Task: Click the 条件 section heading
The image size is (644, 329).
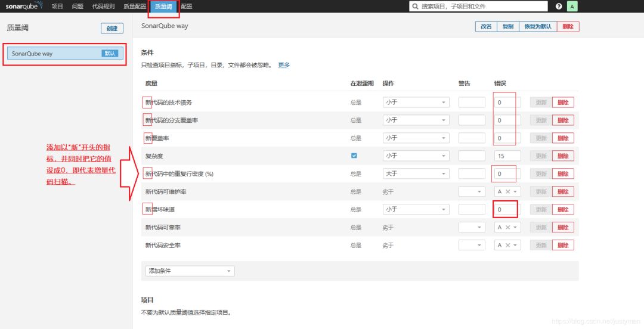Action: tap(147, 52)
